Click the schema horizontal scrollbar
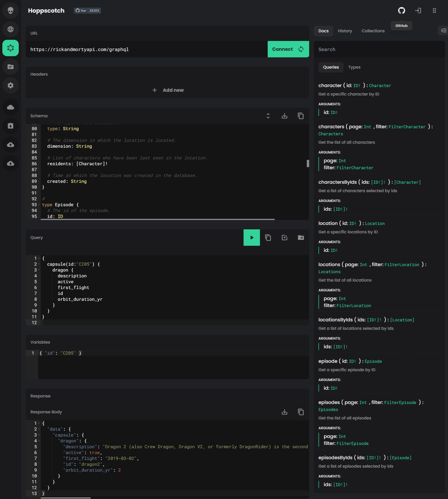 (158, 219)
